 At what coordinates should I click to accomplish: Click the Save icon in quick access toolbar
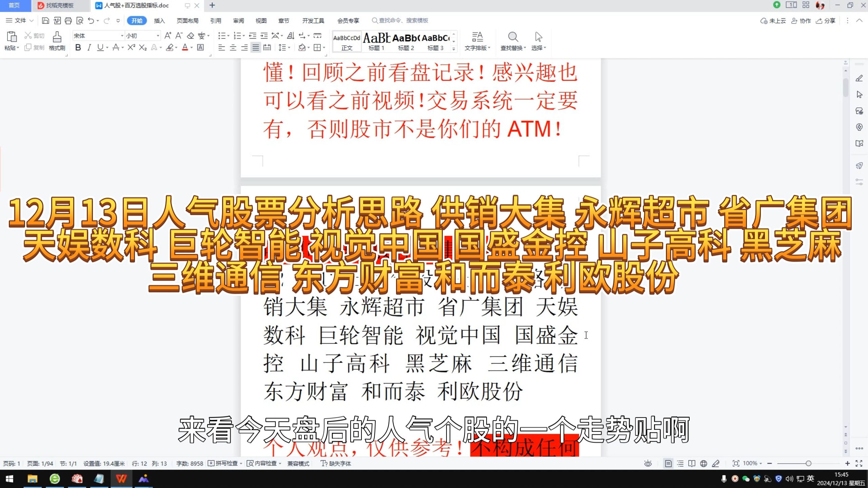click(x=45, y=21)
